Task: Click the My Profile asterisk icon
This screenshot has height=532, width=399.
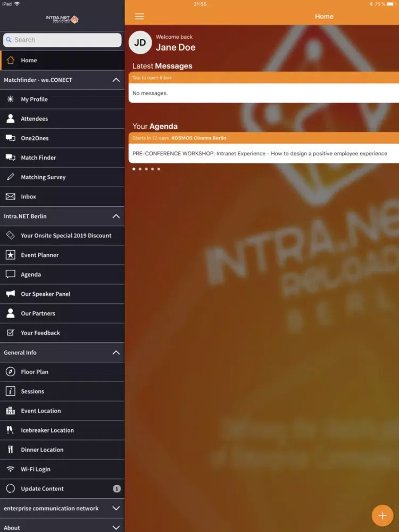Action: [x=11, y=99]
